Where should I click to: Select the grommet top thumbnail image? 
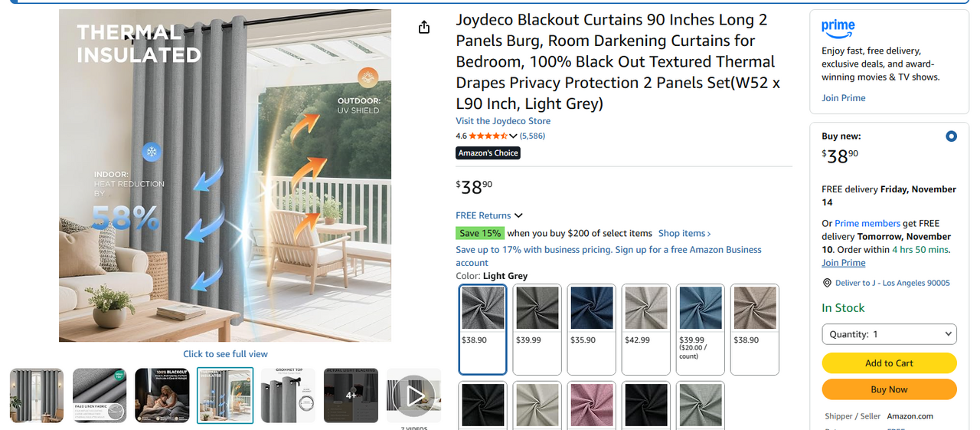pos(288,396)
